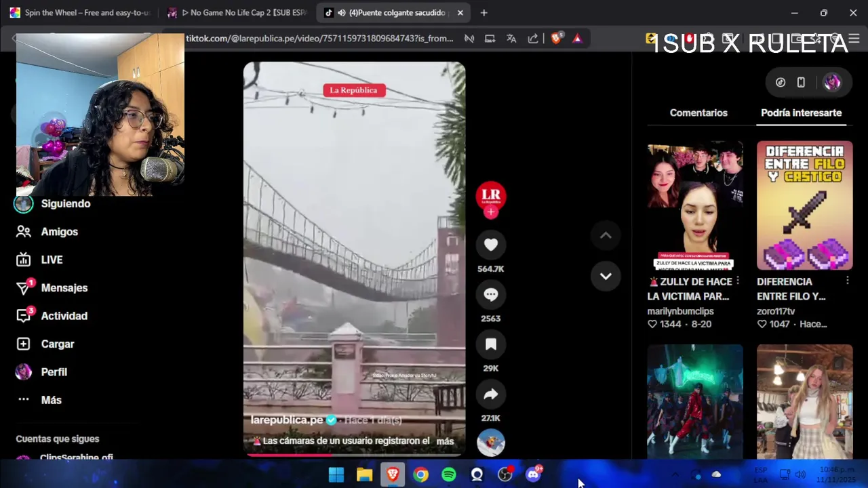868x488 pixels.
Task: Click the Brave Shields lion icon
Action: point(556,39)
